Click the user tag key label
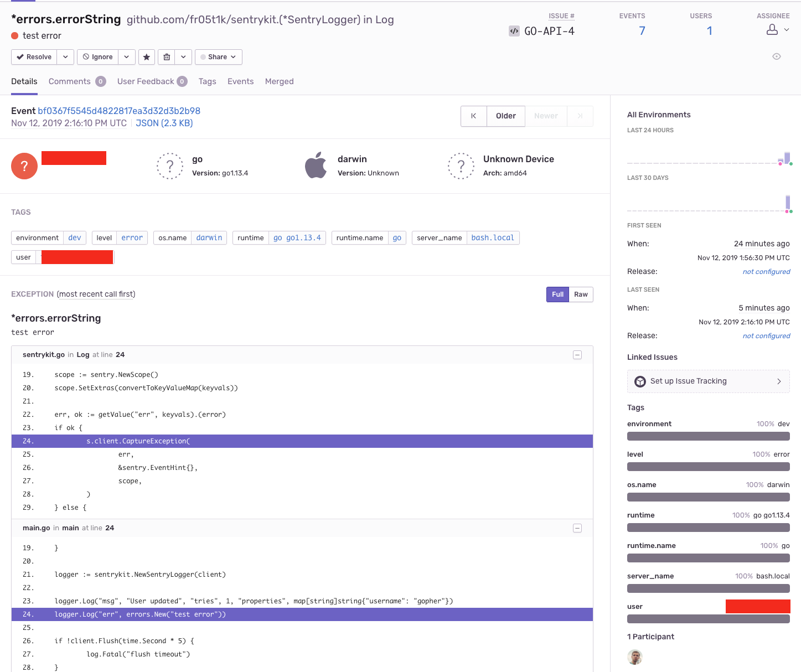 24,257
